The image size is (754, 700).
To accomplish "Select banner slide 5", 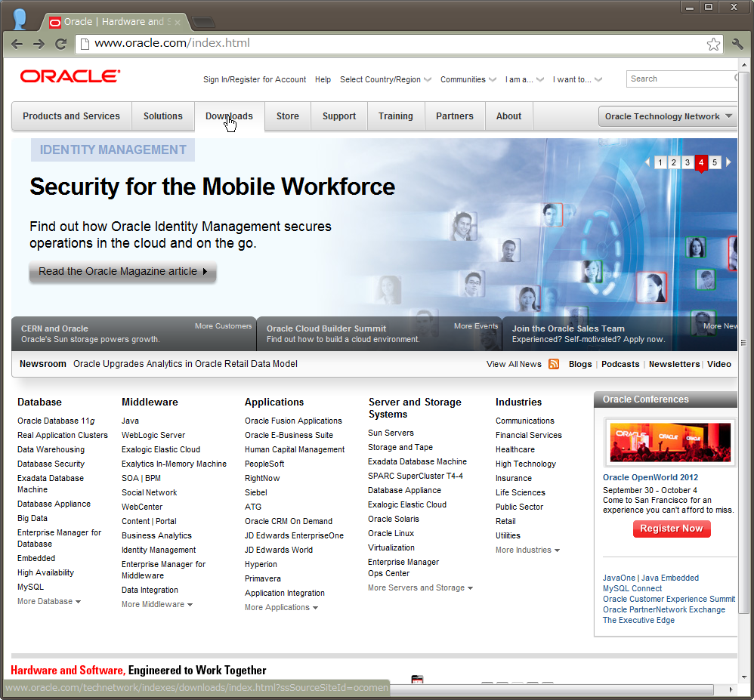I will (715, 162).
